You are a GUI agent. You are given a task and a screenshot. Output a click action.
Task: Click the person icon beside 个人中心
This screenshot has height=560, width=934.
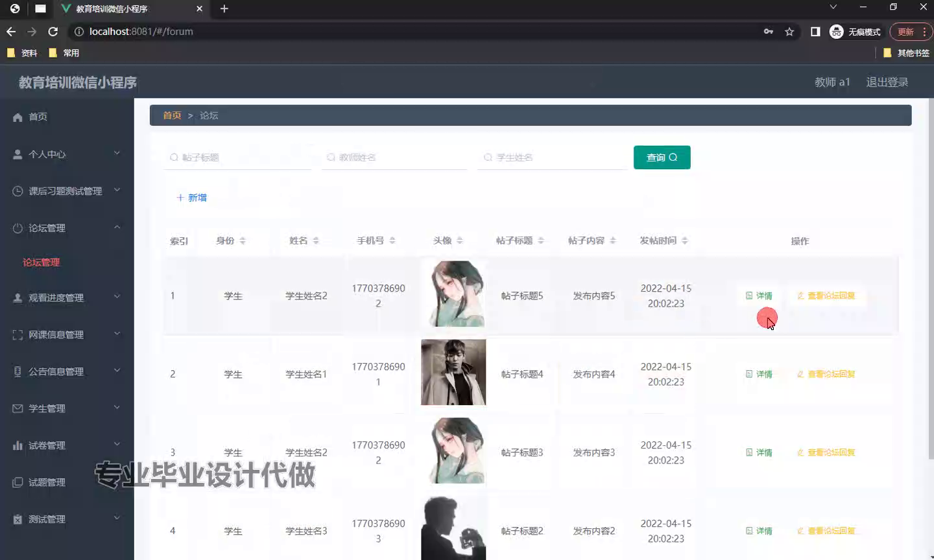click(18, 154)
